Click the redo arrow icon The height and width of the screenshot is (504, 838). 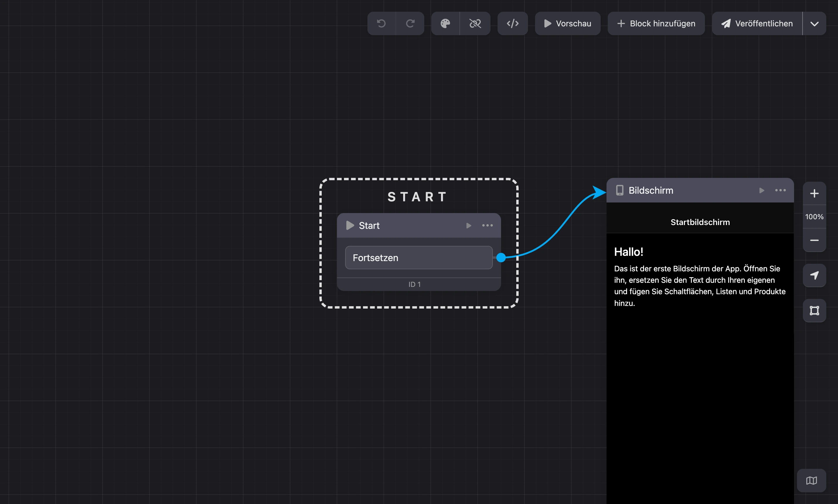[x=410, y=23]
